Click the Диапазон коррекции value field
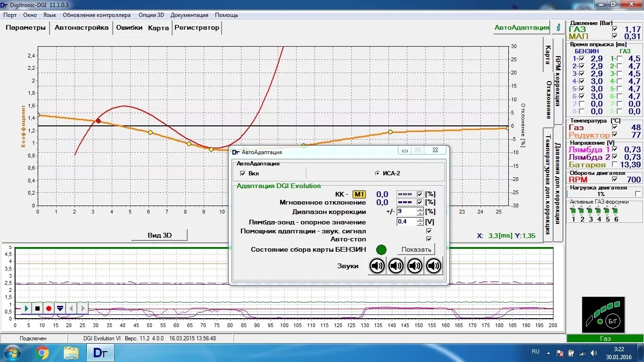This screenshot has width=644, height=362. (x=406, y=212)
